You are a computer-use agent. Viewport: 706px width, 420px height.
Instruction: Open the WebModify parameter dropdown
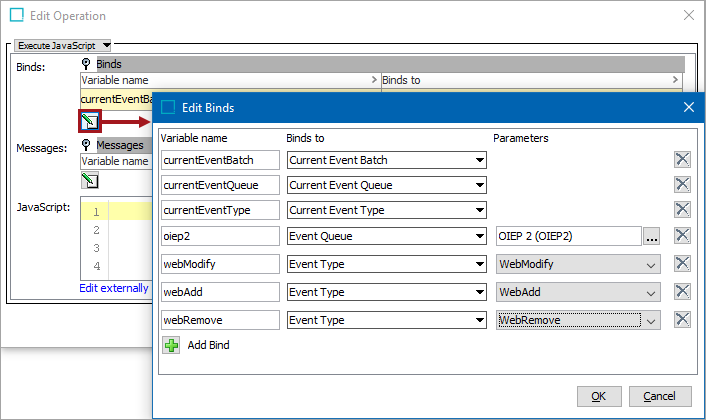pyautogui.click(x=651, y=265)
